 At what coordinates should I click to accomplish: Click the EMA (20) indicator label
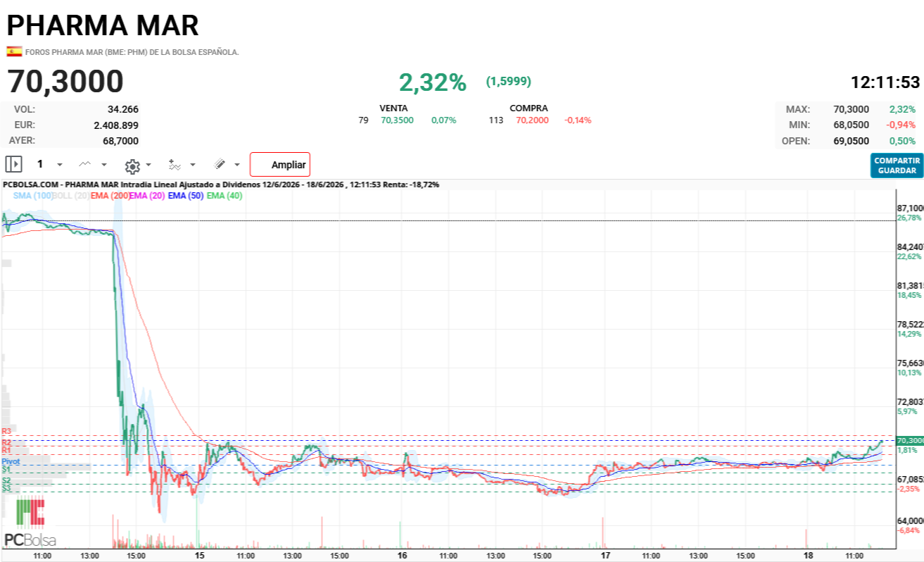pyautogui.click(x=147, y=196)
